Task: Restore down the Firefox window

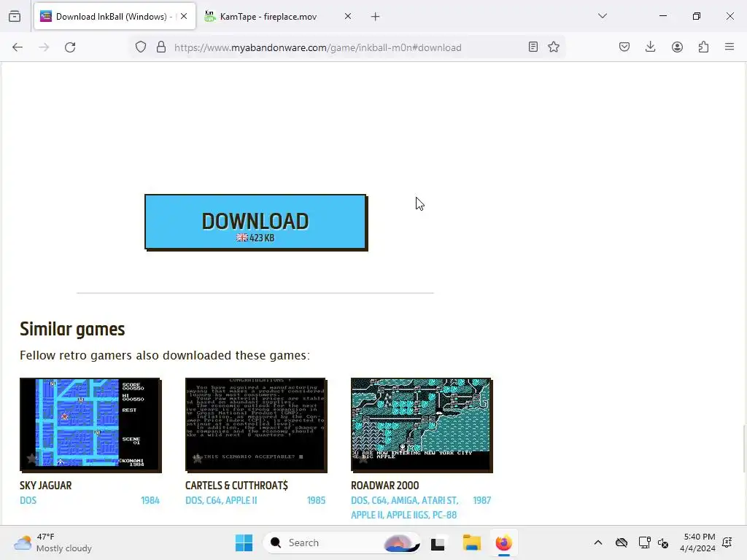Action: 697,16
